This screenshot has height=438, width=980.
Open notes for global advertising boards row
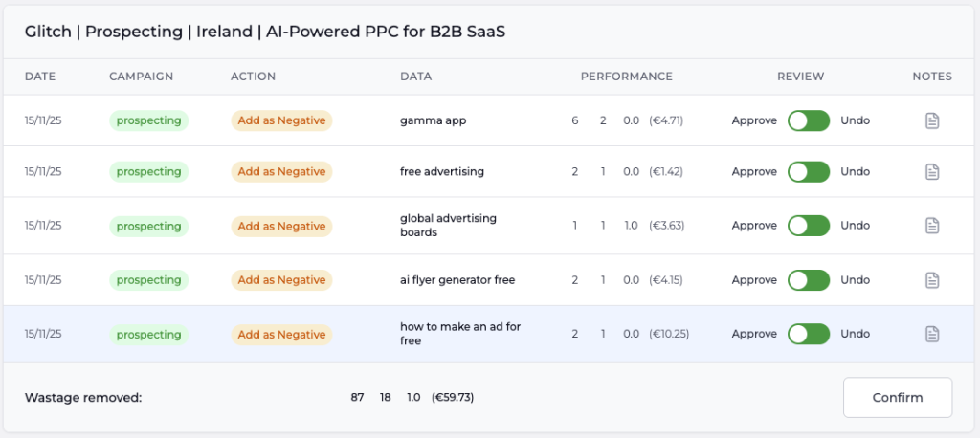click(x=932, y=226)
